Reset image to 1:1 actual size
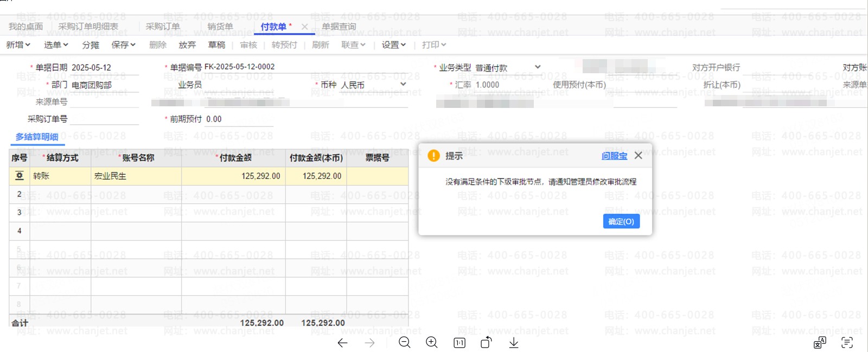Image resolution: width=868 pixels, height=352 pixels. (459, 343)
